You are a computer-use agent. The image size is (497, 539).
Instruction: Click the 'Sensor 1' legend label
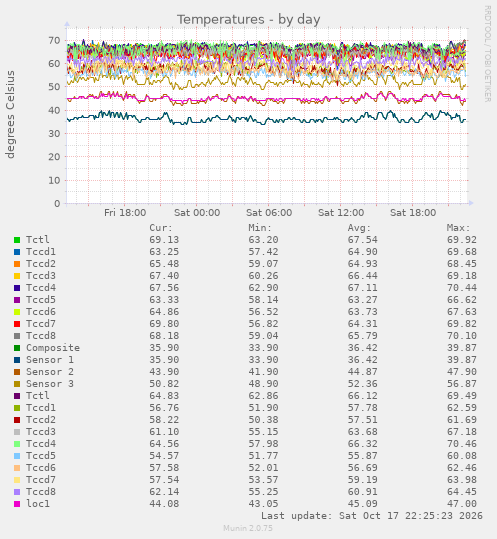click(x=50, y=360)
